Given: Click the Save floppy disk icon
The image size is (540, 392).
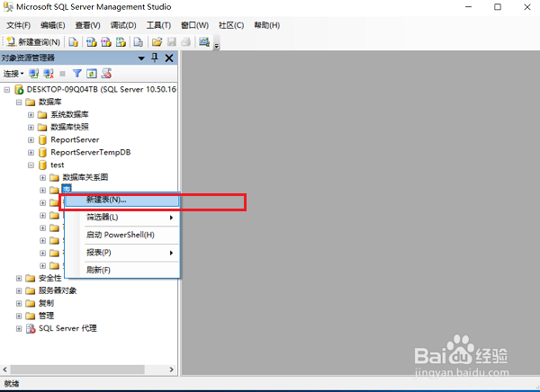Looking at the screenshot, I should pyautogui.click(x=172, y=42).
